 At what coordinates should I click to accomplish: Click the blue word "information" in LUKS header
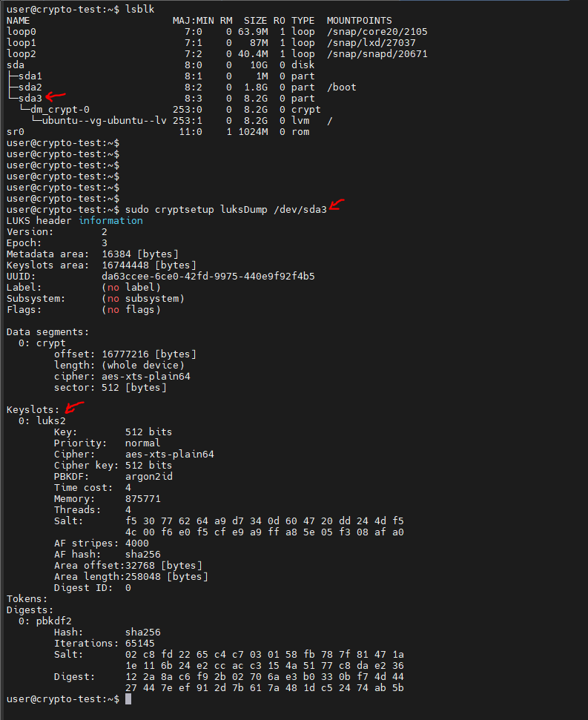(110, 220)
